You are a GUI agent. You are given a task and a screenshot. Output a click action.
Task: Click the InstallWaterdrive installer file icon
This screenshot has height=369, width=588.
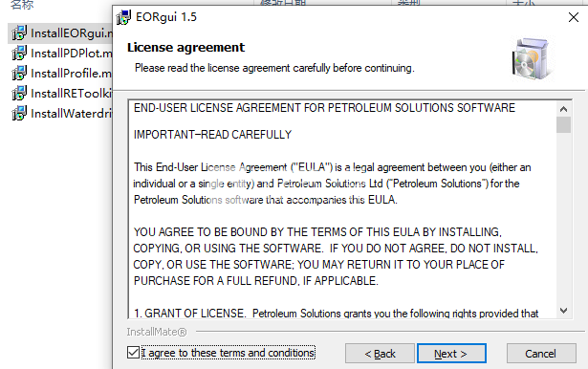click(19, 113)
